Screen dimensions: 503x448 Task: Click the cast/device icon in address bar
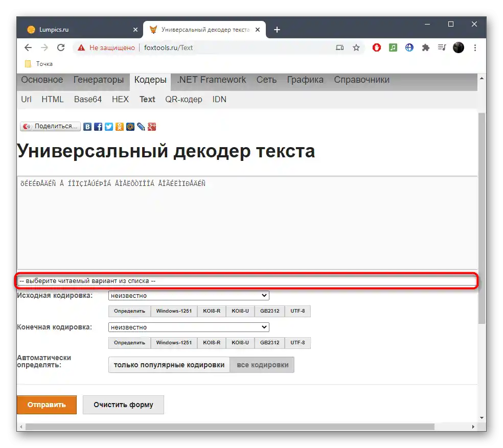click(x=340, y=48)
